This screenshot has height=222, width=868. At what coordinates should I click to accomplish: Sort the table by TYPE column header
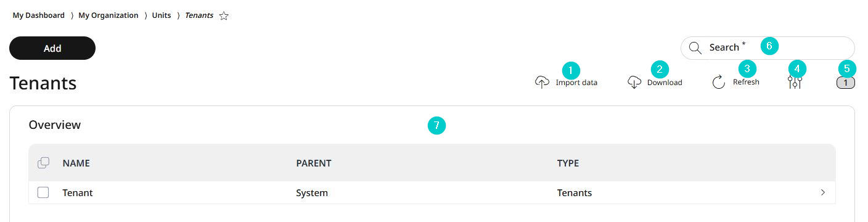pos(568,163)
